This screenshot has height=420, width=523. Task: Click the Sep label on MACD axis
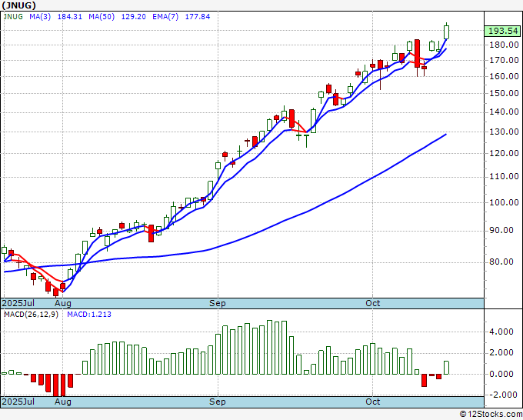[x=218, y=402]
